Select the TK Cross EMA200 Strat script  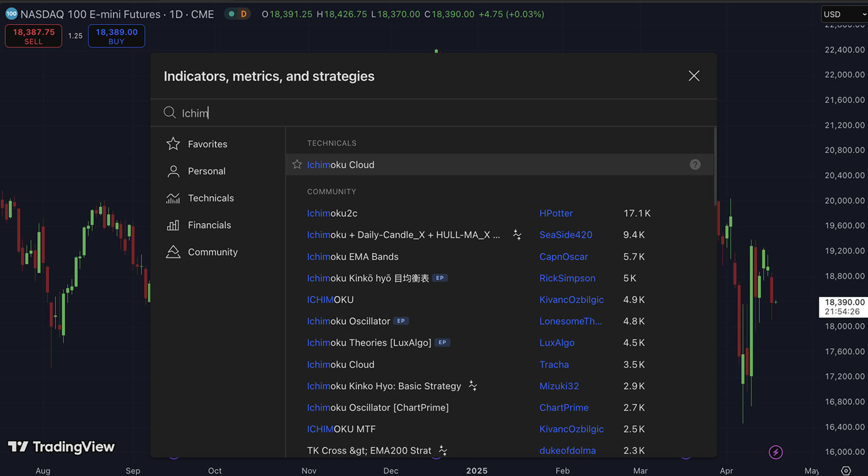click(369, 451)
